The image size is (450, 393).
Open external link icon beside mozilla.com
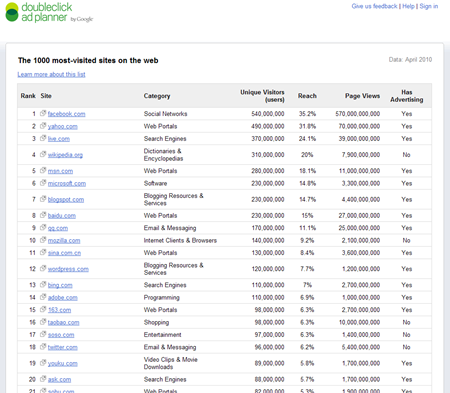(43, 240)
